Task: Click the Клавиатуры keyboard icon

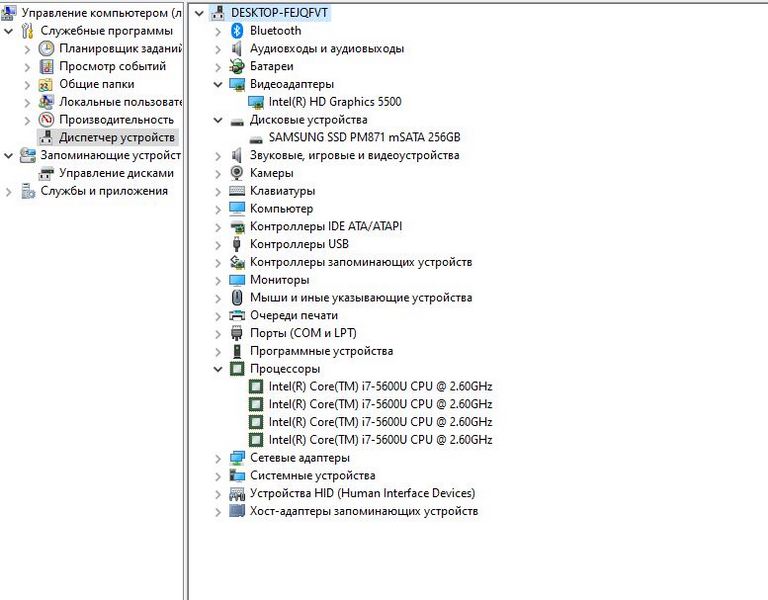Action: pos(237,191)
